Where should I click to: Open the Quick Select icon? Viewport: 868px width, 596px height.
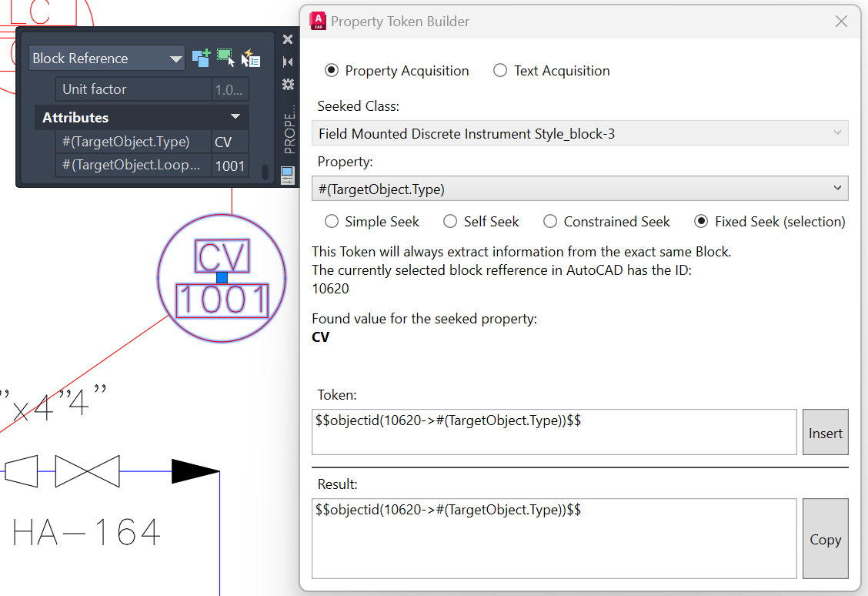click(x=251, y=59)
